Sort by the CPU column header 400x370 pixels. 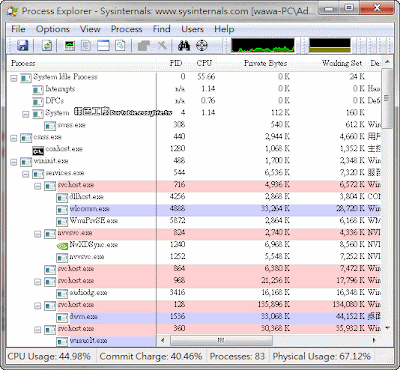coord(201,63)
